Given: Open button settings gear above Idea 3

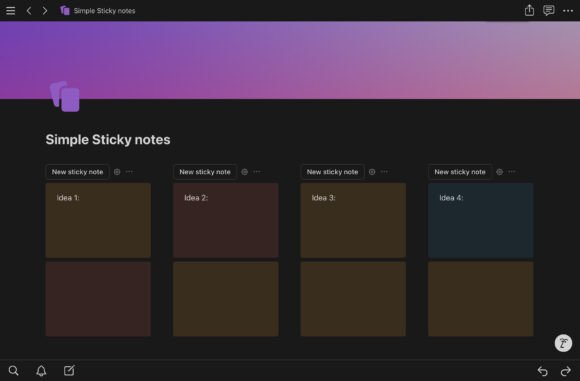Looking at the screenshot, I should pos(372,172).
